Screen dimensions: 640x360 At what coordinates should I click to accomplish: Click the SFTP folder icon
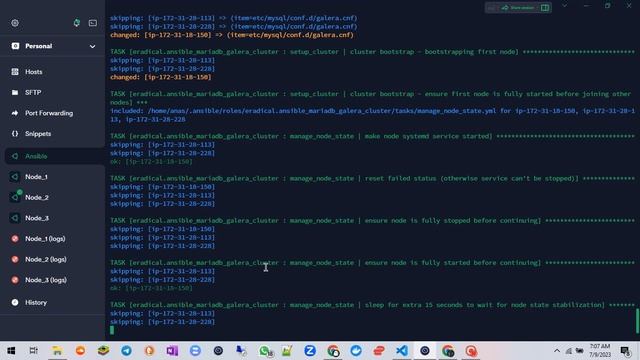(15, 93)
